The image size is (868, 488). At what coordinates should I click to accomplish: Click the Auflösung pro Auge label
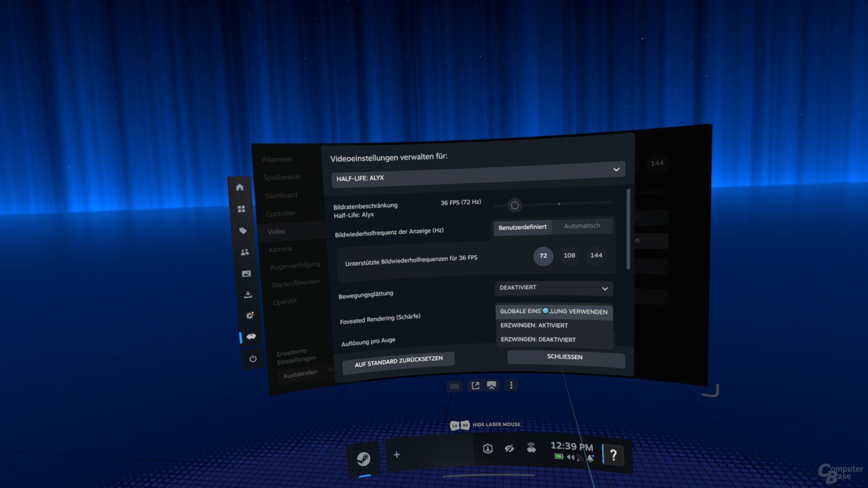(368, 342)
